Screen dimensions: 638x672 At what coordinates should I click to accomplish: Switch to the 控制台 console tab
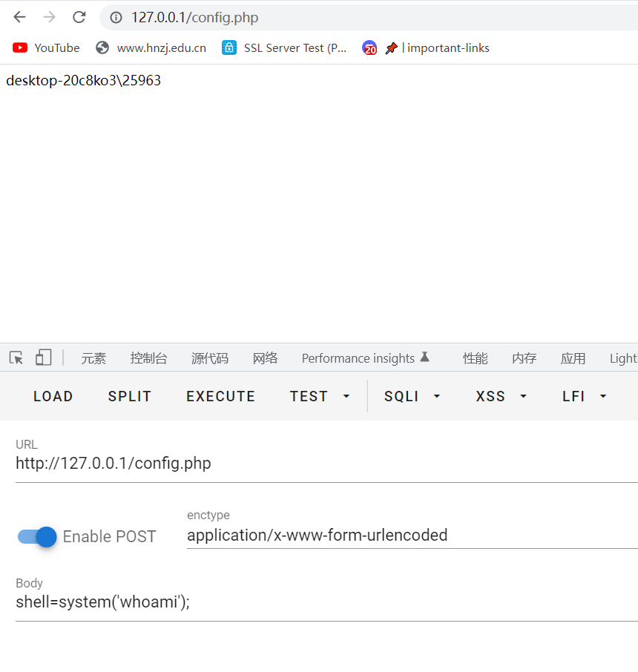148,358
